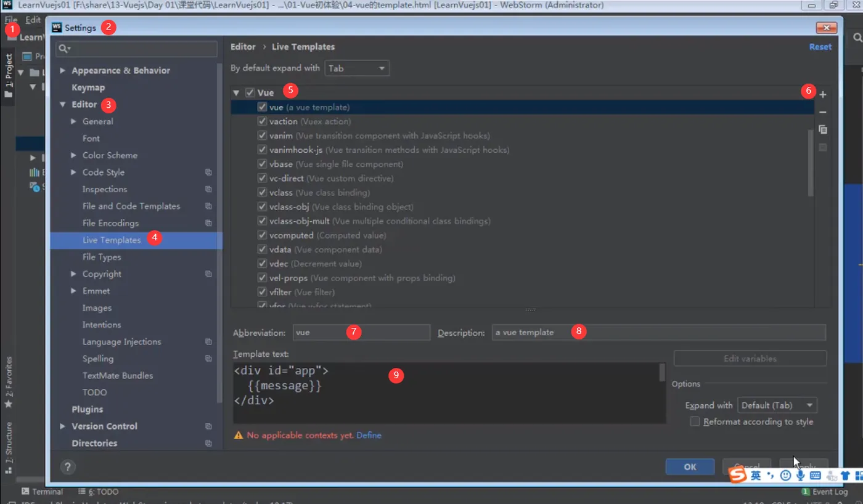Image resolution: width=863 pixels, height=504 pixels.
Task: Click the Sogou input method S logo
Action: point(738,475)
